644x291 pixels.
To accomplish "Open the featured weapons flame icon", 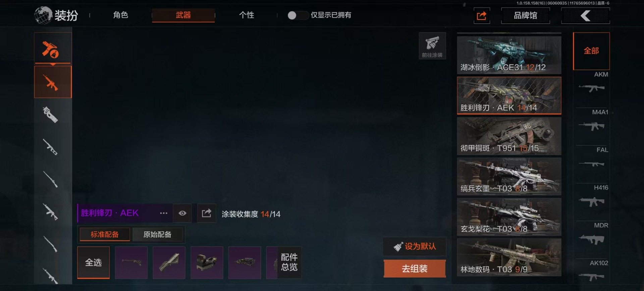I will (53, 48).
